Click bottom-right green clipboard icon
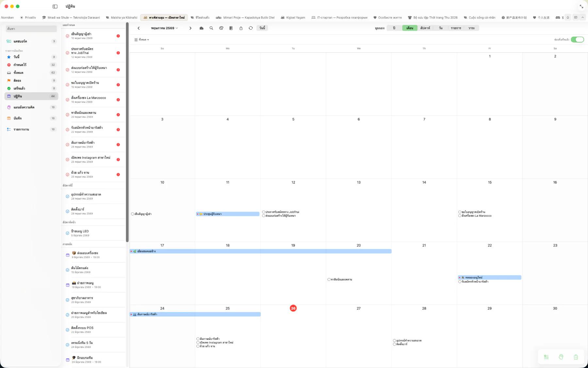 point(576,357)
